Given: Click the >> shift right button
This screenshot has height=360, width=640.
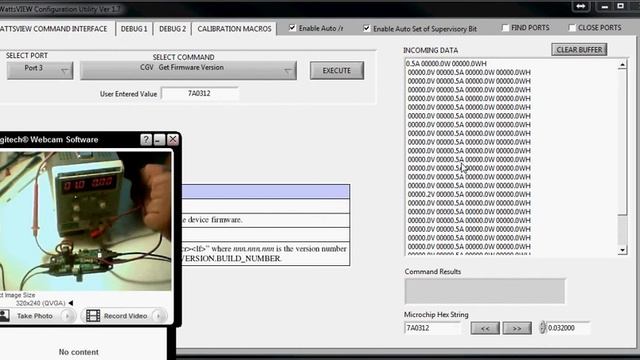Looking at the screenshot, I should click(517, 328).
